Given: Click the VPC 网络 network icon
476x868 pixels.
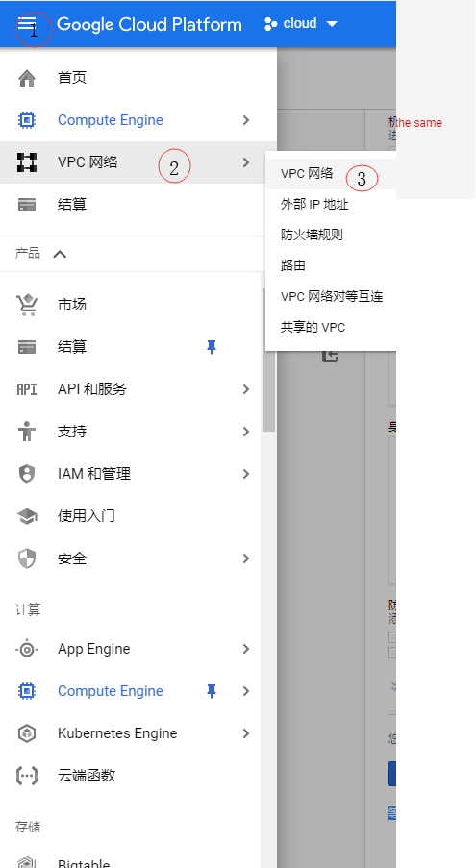Looking at the screenshot, I should (x=27, y=162).
